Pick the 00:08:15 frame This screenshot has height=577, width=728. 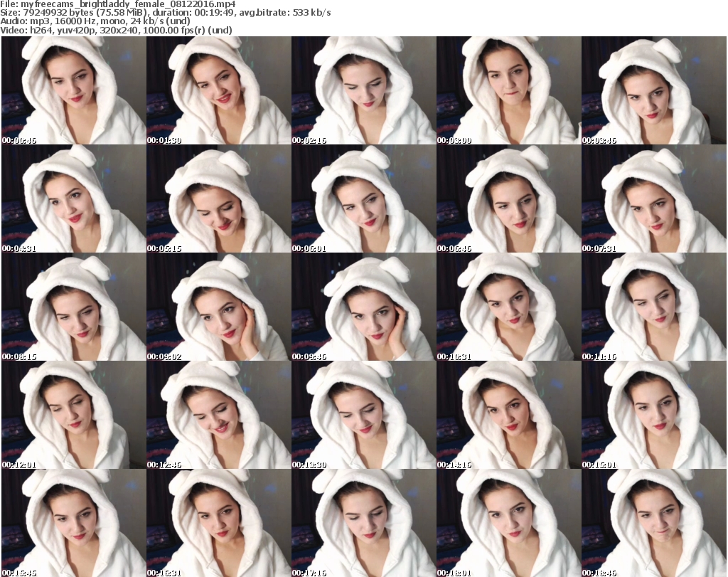coord(74,307)
